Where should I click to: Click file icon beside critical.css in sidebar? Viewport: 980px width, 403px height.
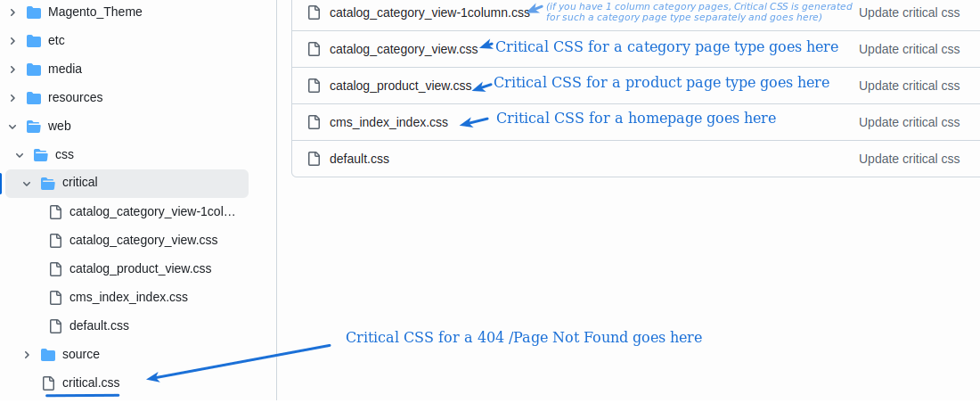(x=48, y=383)
